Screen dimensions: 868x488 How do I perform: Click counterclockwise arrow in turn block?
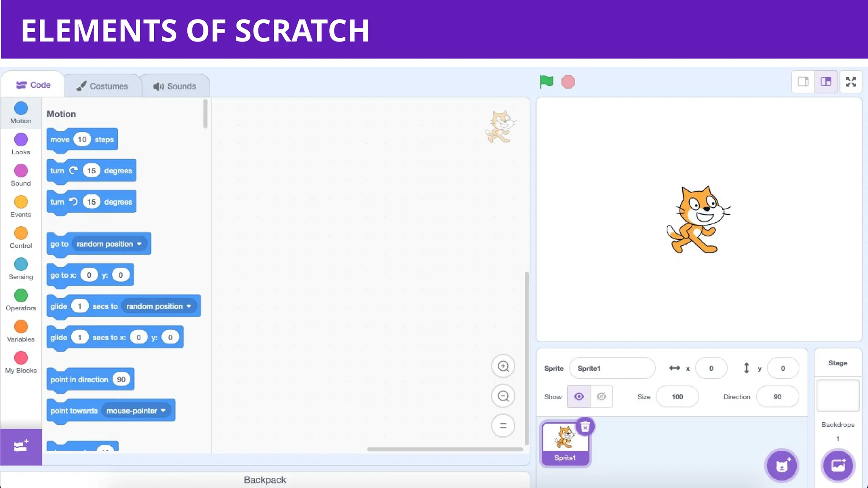73,202
